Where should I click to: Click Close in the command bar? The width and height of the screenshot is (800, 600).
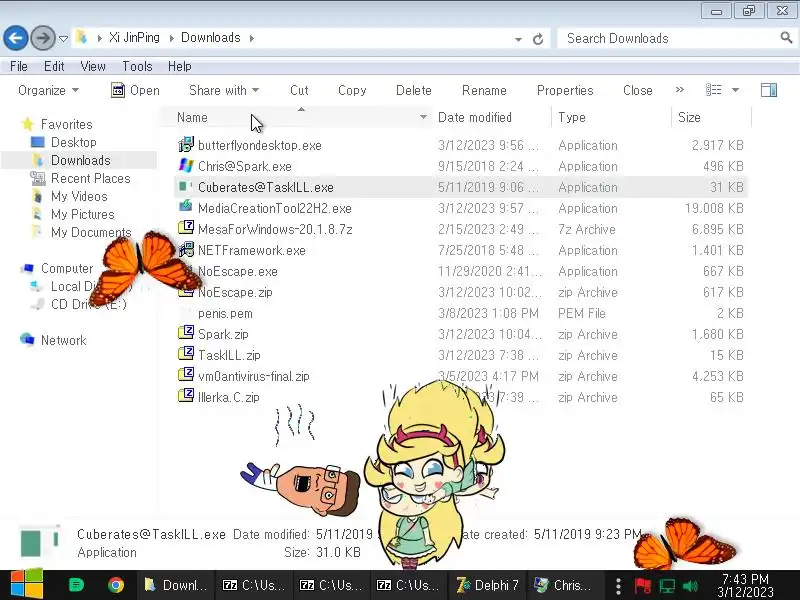pyautogui.click(x=638, y=90)
